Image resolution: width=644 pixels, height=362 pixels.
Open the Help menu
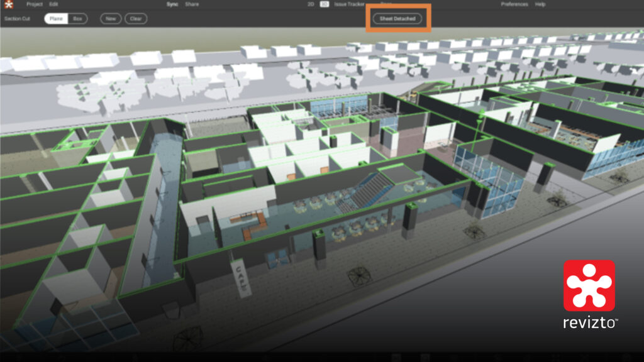pyautogui.click(x=540, y=4)
